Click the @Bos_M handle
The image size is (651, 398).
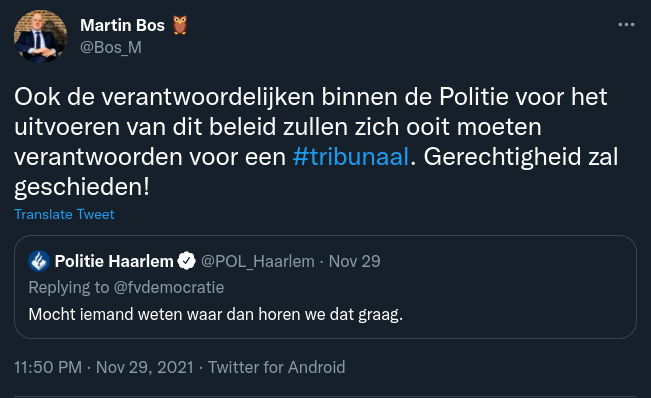tap(111, 47)
